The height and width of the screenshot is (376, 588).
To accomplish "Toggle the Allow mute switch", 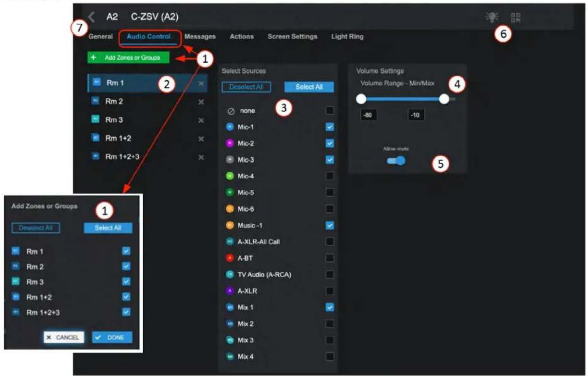I will (x=396, y=160).
